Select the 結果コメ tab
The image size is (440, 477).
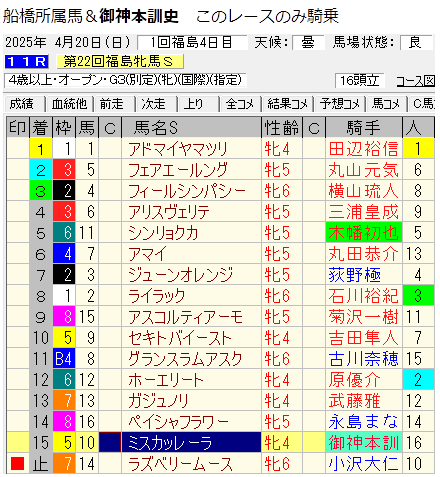287,104
